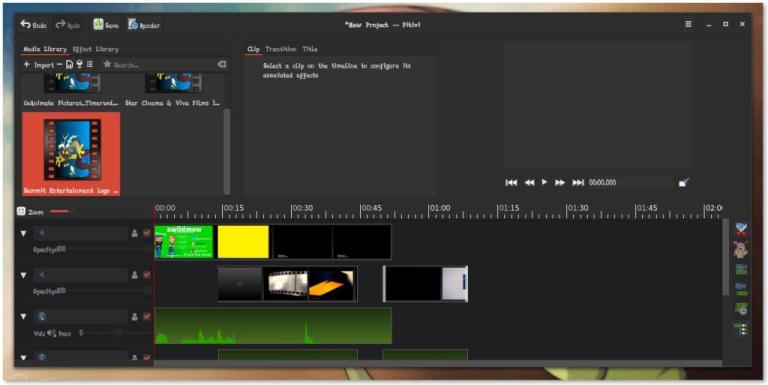Toggle the second video layer checkbox
The height and width of the screenshot is (385, 768).
(146, 275)
